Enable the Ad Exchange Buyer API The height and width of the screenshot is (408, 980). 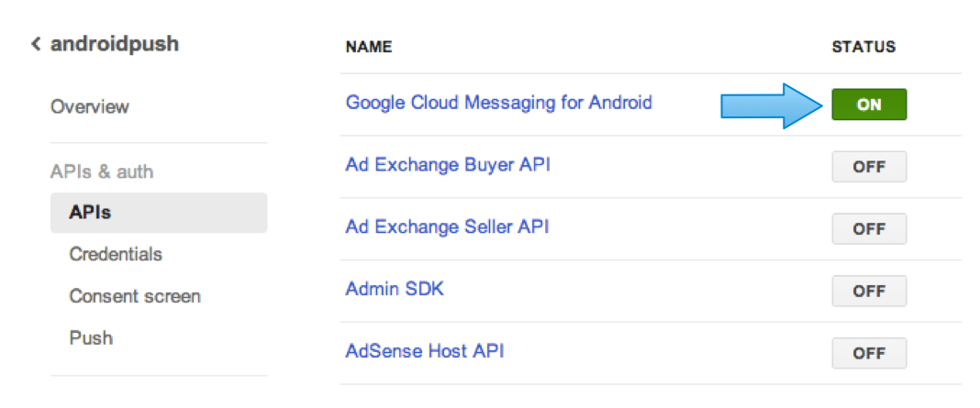click(868, 168)
